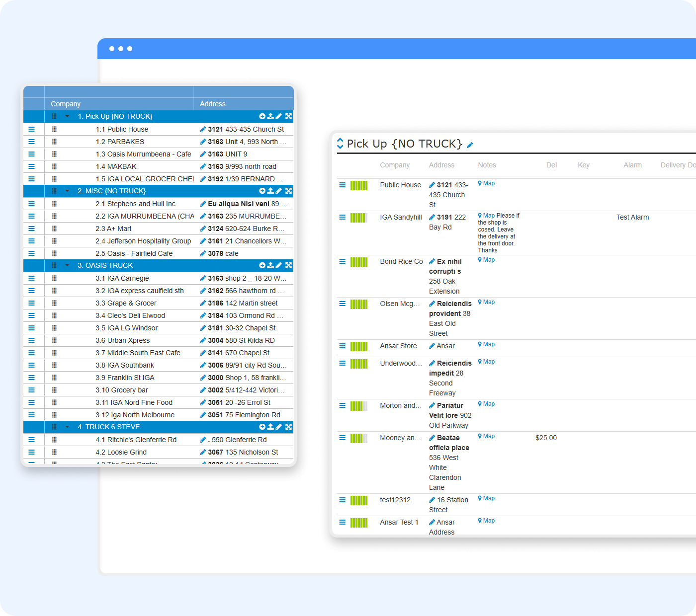
Task: Click the upload icon in 3. OASIS TRUCK header
Action: 270,265
